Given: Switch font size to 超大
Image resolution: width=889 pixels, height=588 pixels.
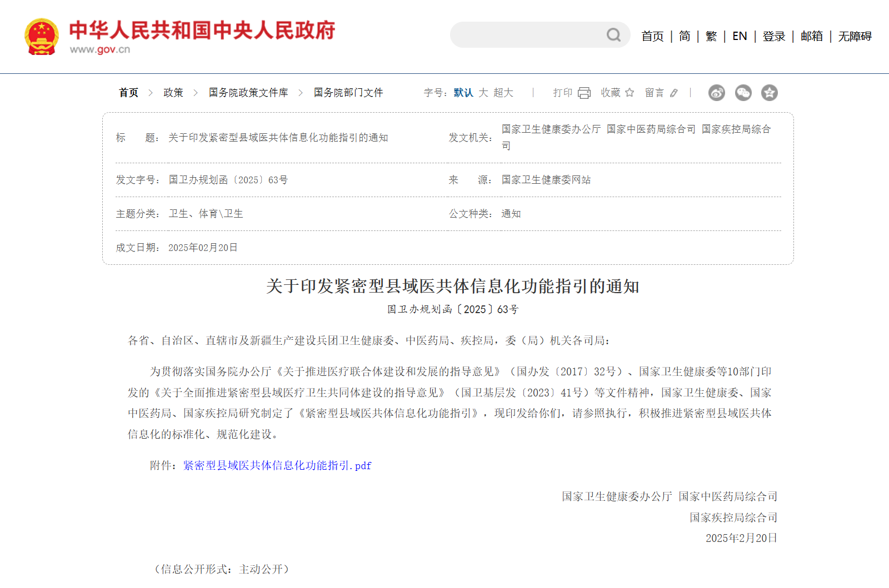Looking at the screenshot, I should coord(503,93).
